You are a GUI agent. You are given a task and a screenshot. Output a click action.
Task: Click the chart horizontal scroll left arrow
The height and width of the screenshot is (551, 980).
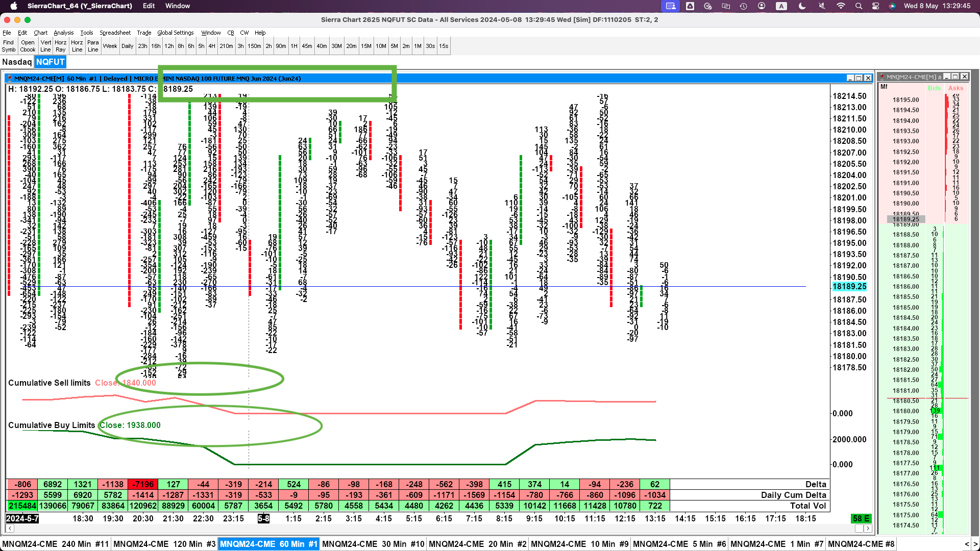(10, 529)
